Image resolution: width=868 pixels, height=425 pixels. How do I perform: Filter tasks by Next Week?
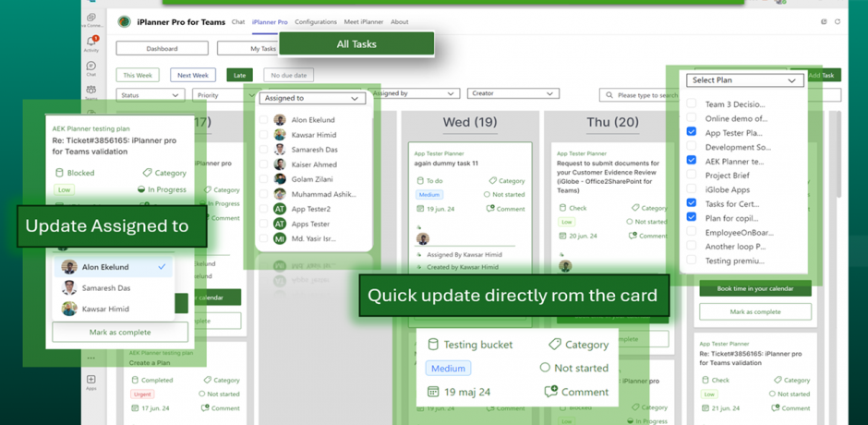tap(193, 75)
